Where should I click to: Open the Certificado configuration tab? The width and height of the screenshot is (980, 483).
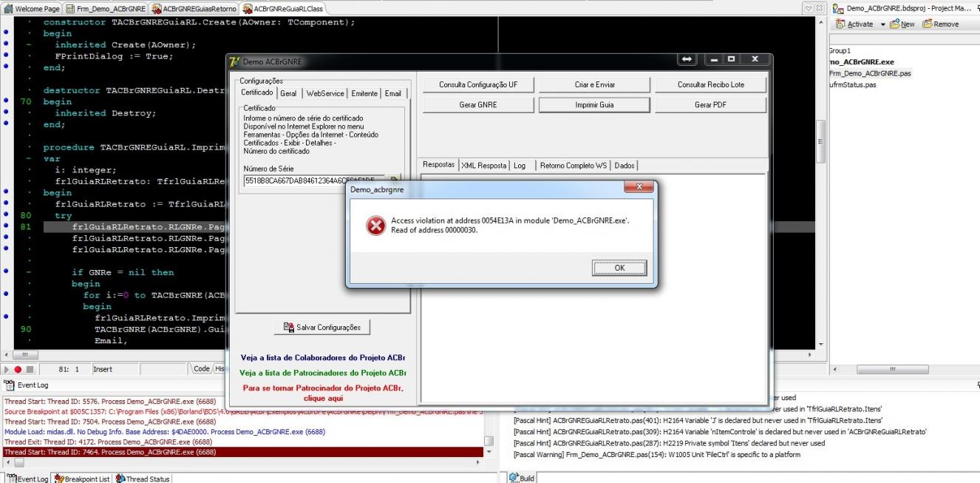point(257,92)
